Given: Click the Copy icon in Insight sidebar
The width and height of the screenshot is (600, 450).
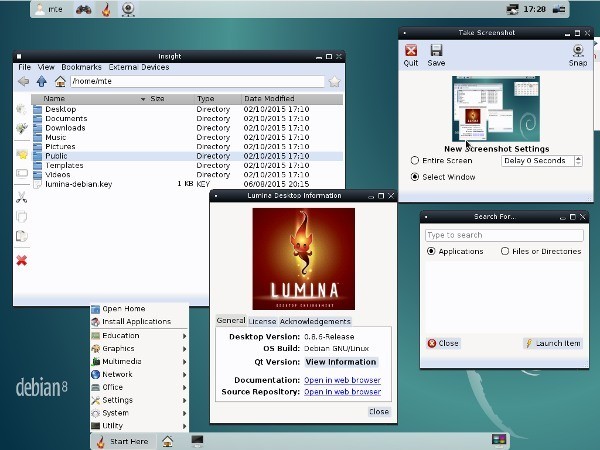Looking at the screenshot, I should [22, 217].
